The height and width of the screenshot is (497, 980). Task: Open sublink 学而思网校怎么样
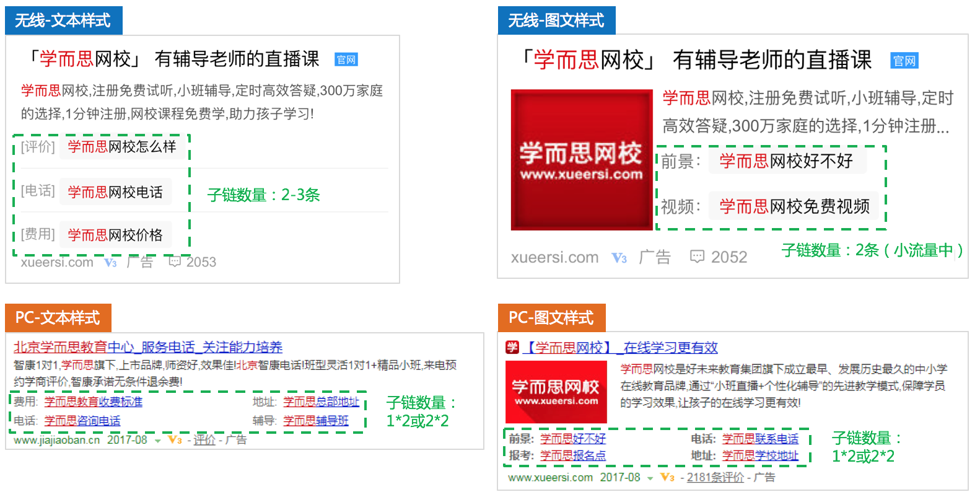122,147
